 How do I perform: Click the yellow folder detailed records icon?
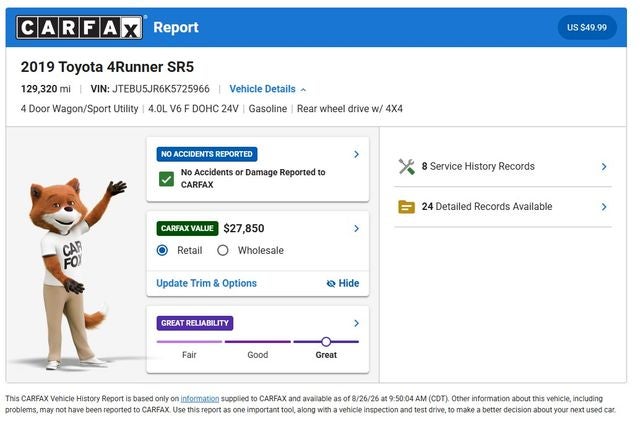point(406,207)
